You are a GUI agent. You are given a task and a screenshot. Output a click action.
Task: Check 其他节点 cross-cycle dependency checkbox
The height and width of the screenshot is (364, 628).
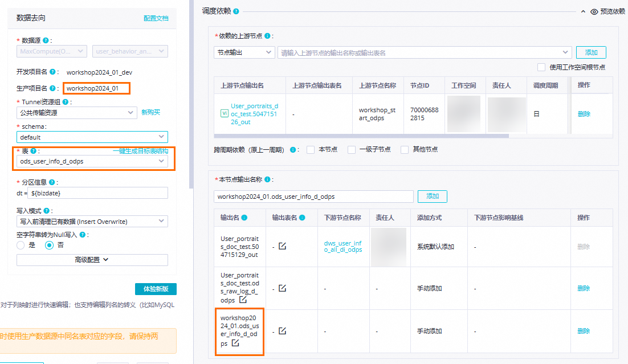pyautogui.click(x=405, y=150)
